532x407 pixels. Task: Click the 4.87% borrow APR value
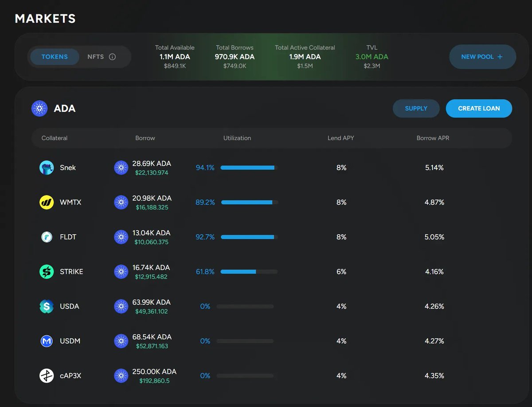(x=434, y=202)
